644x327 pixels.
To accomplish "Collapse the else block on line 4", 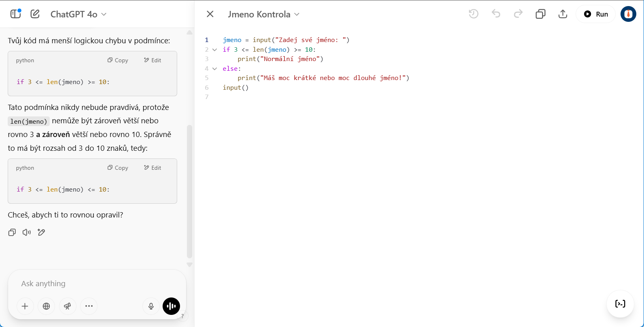I will (215, 69).
